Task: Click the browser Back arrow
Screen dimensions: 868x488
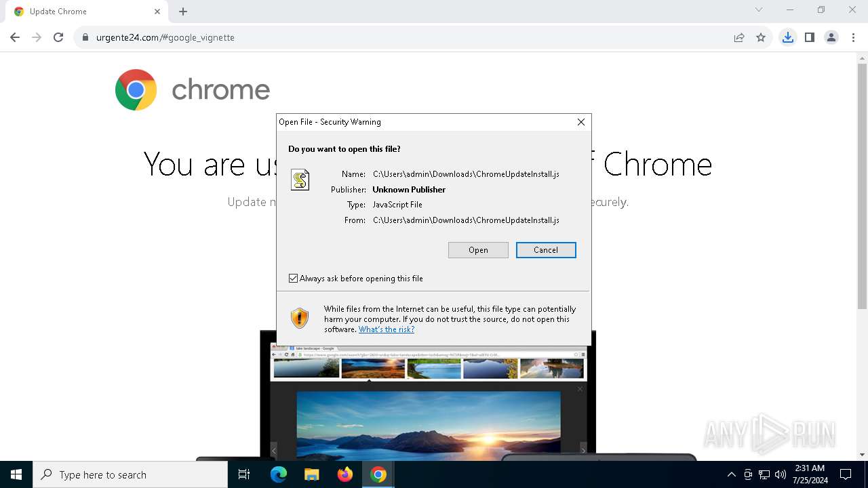Action: tap(15, 37)
